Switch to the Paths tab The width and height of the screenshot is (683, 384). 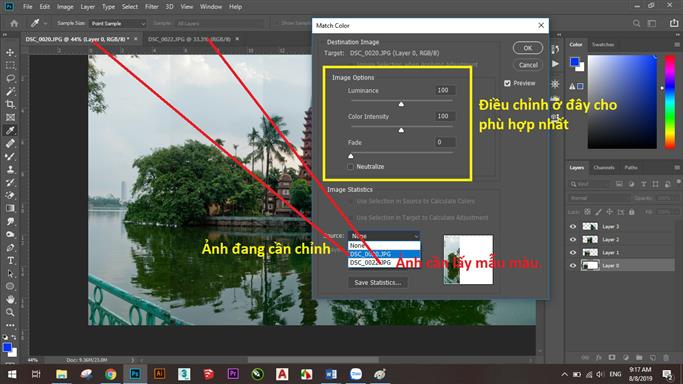pyautogui.click(x=631, y=168)
